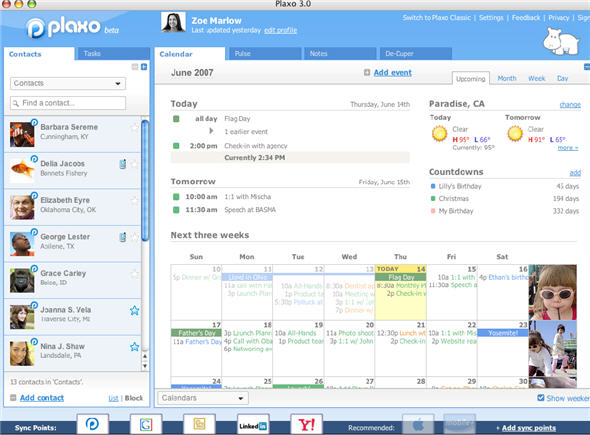The image size is (590, 435).
Task: Click the Find a contact search field
Action: [68, 103]
